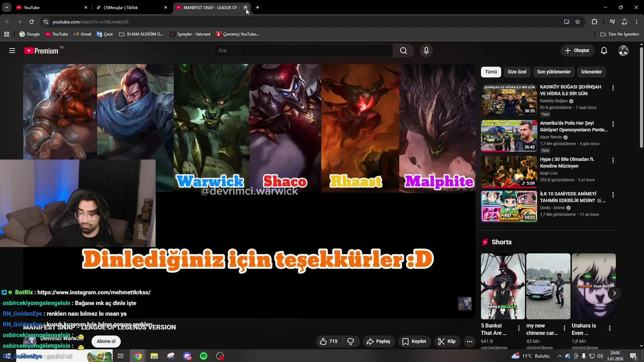Viewport: 644px width, 362px height.
Task: Open the Gmail bookmark
Action: (83, 34)
